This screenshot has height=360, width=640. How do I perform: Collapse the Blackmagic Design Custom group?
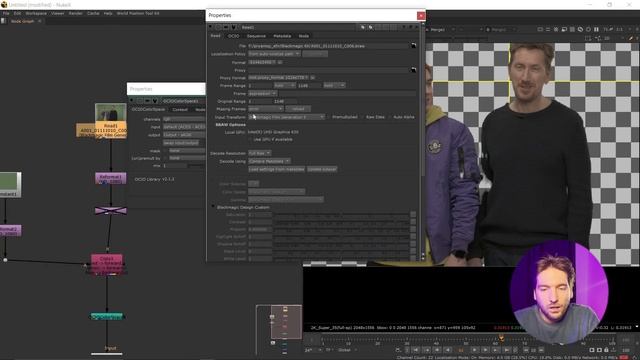click(213, 207)
